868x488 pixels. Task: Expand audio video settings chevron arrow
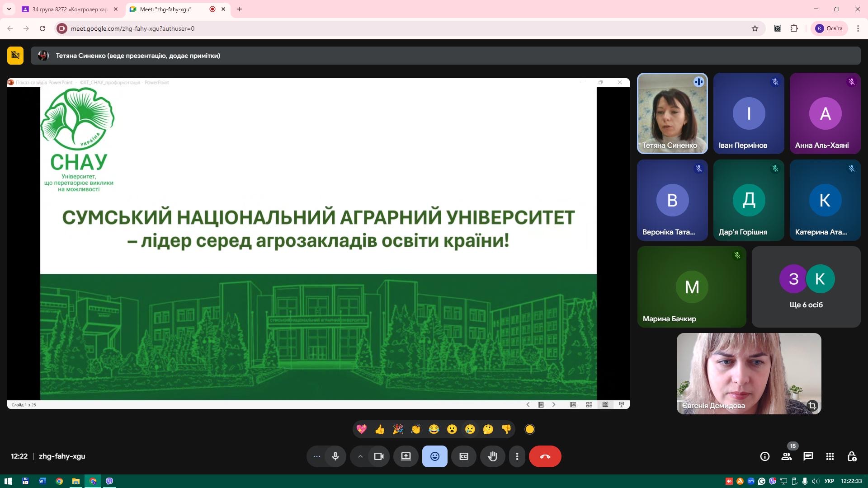click(360, 456)
